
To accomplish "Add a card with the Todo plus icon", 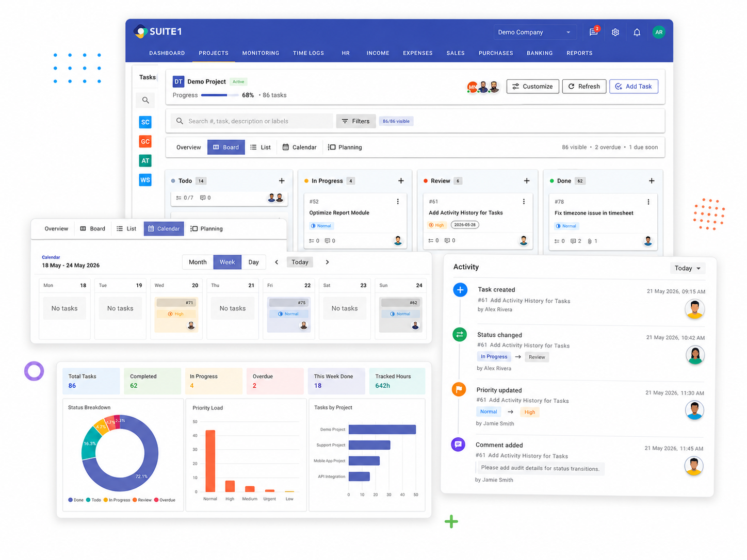I will [x=282, y=180].
